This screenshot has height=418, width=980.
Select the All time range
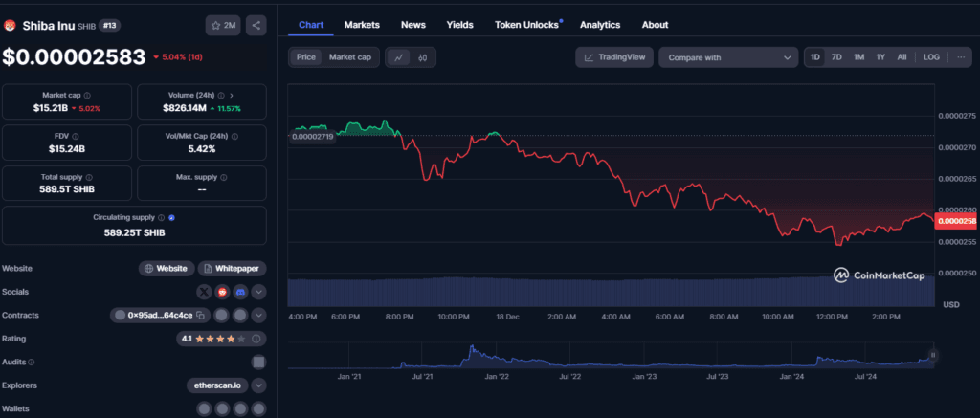pyautogui.click(x=902, y=56)
